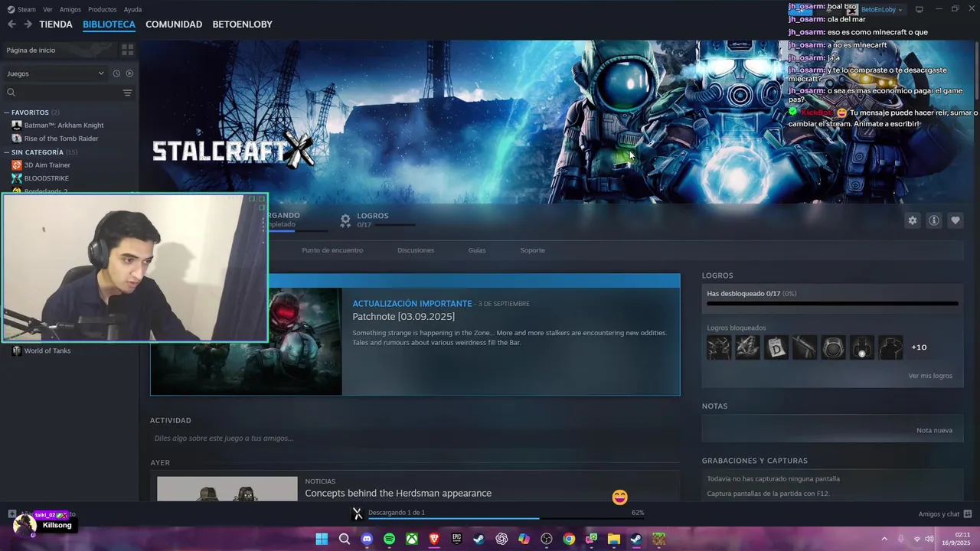
Task: Open the Windows Start menu
Action: pyautogui.click(x=322, y=539)
